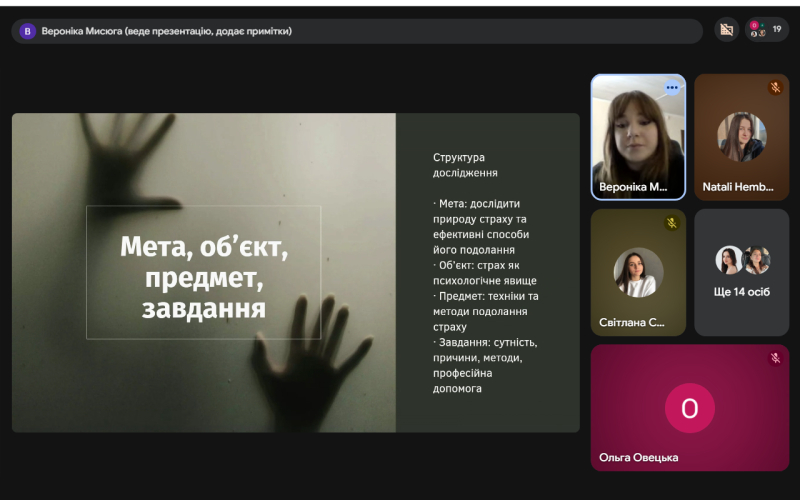Screen dimensions: 800x500
Task: Click the 'Ольга Овецька' name label
Action: (638, 457)
